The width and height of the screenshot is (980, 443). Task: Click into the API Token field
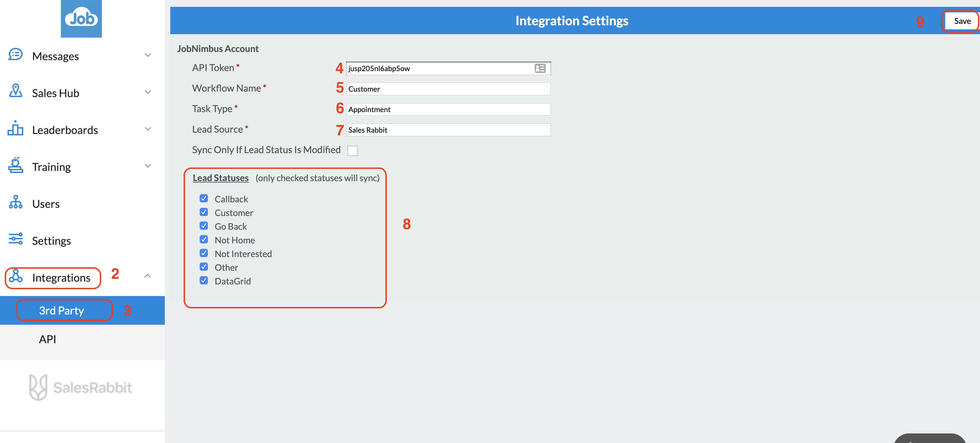(x=449, y=68)
